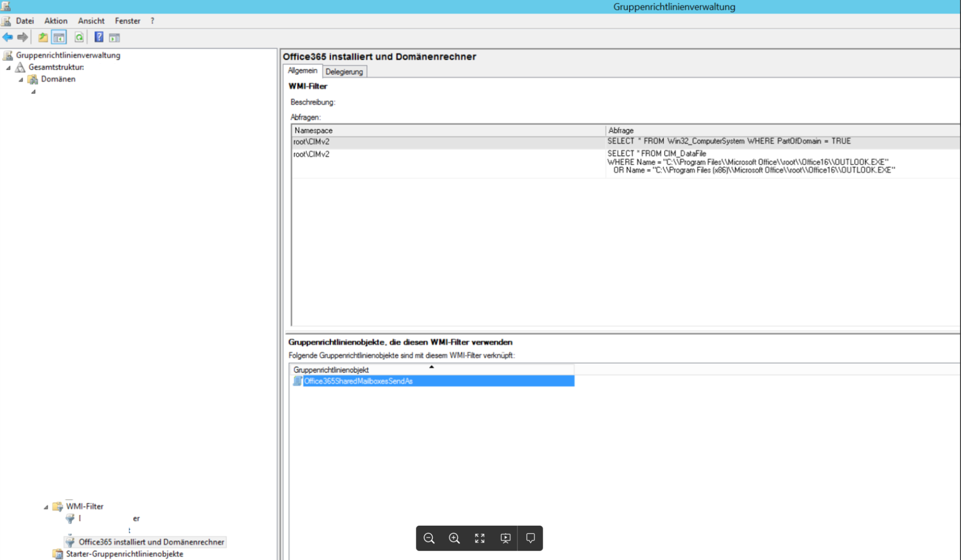Screen dimensions: 961x560
Task: Open the Aktion menu
Action: click(55, 21)
